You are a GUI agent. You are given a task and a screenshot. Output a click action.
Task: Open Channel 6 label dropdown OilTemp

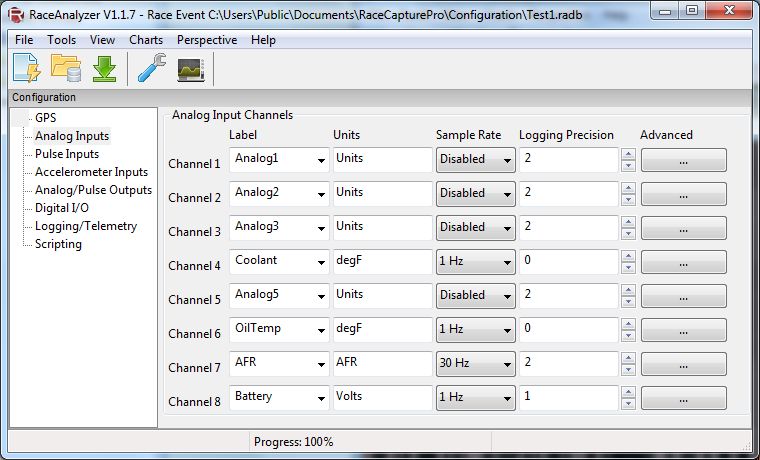pyautogui.click(x=279, y=329)
